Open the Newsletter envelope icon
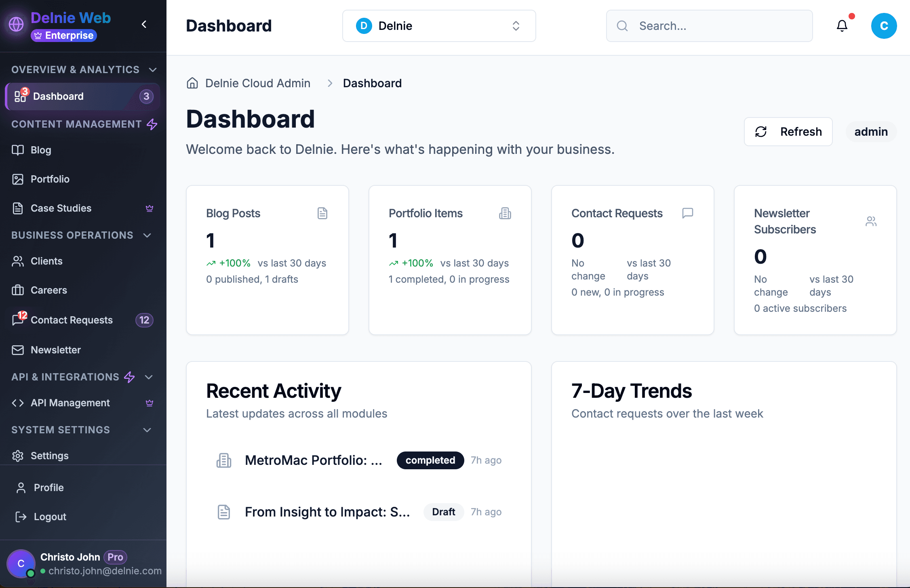Screen dimensions: 910x588 point(17,350)
